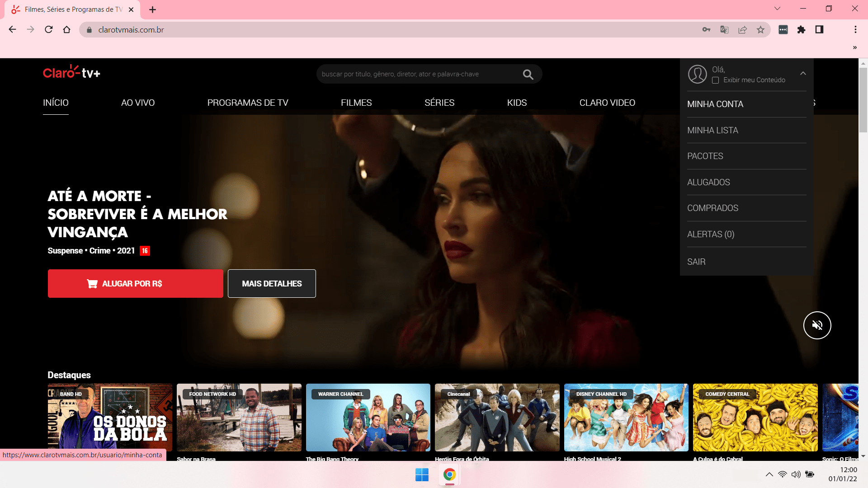
Task: Bookmark this tab with the star
Action: (760, 30)
